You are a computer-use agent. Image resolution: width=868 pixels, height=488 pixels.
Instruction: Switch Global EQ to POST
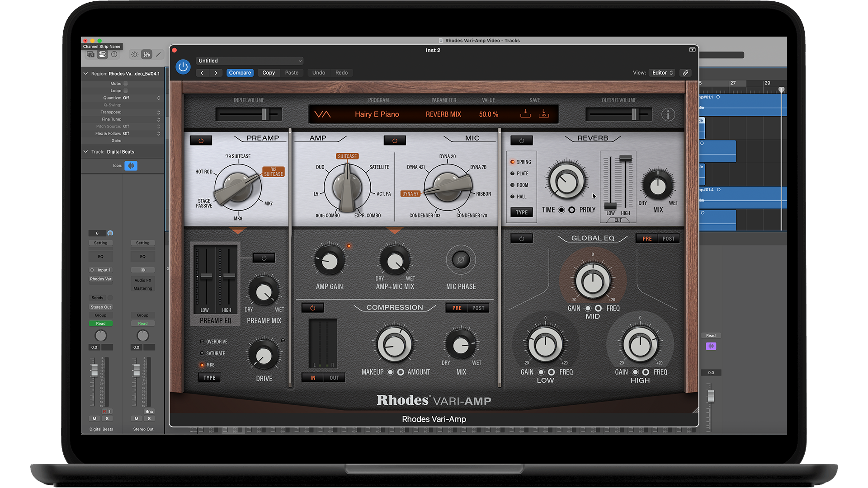click(668, 239)
